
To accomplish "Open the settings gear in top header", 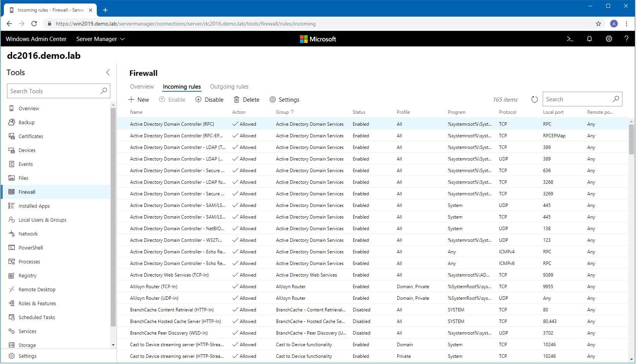I will (x=609, y=39).
